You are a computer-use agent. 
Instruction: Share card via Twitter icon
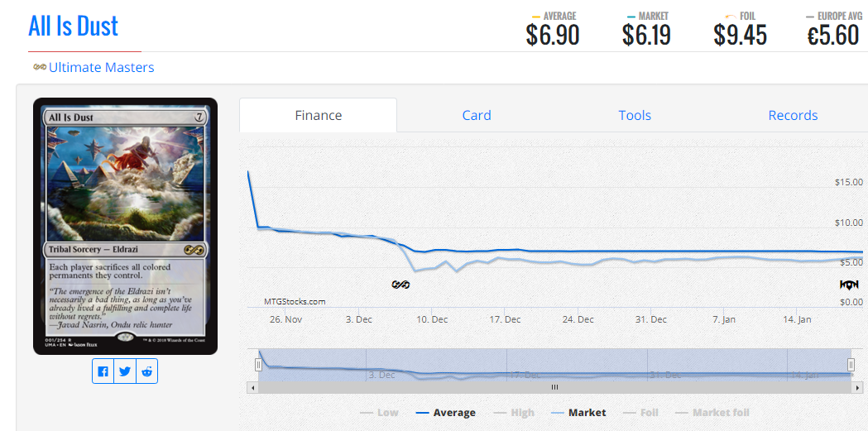(x=125, y=371)
